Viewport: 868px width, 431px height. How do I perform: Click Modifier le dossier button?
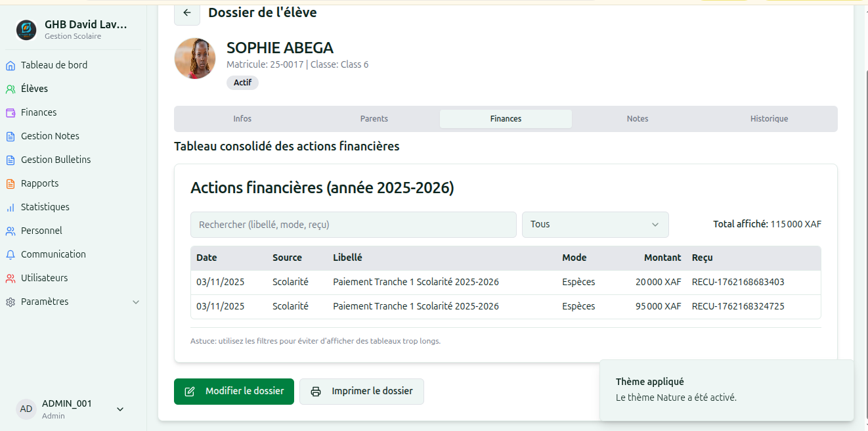tap(234, 392)
